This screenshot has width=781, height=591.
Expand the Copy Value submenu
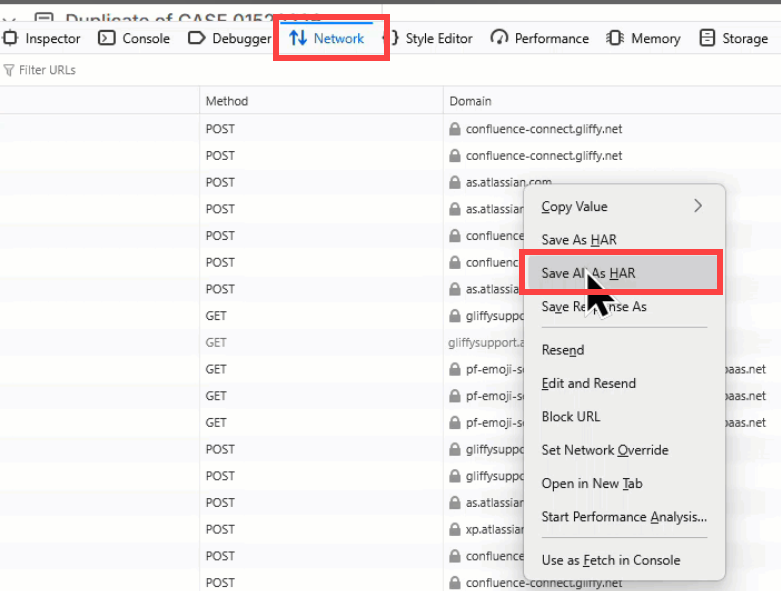622,206
